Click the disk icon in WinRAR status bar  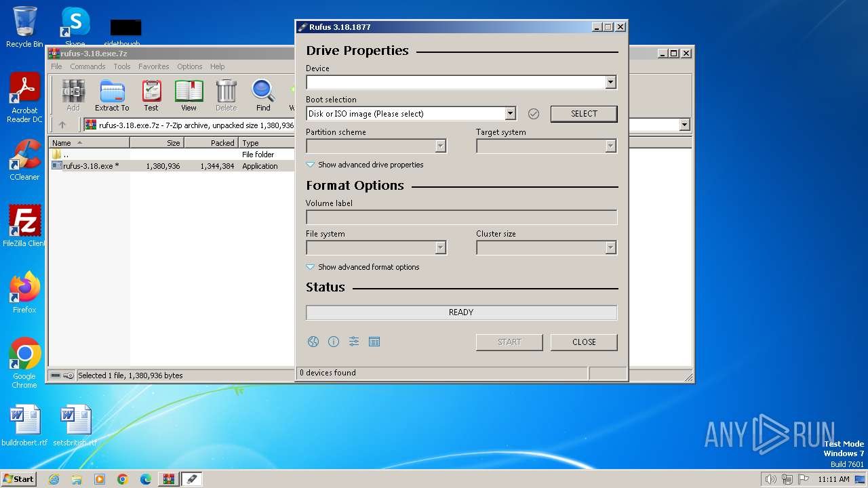point(56,375)
